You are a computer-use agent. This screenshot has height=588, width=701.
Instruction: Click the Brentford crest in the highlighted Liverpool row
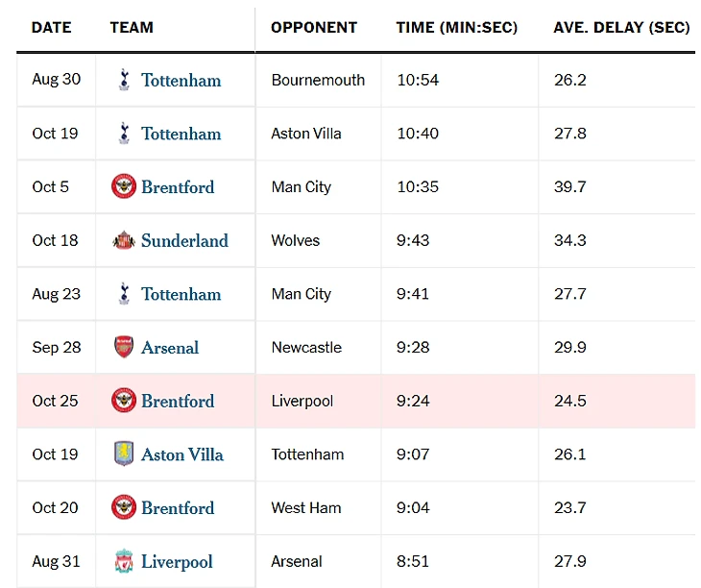point(124,401)
